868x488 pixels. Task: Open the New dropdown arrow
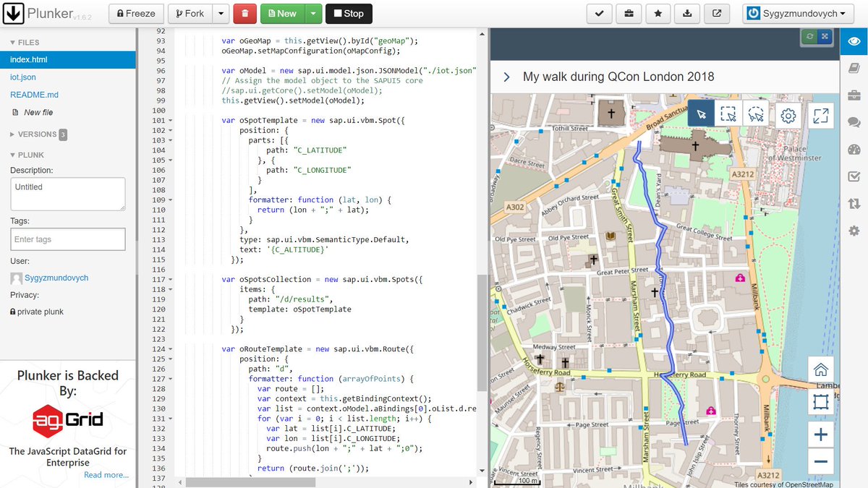tap(312, 13)
